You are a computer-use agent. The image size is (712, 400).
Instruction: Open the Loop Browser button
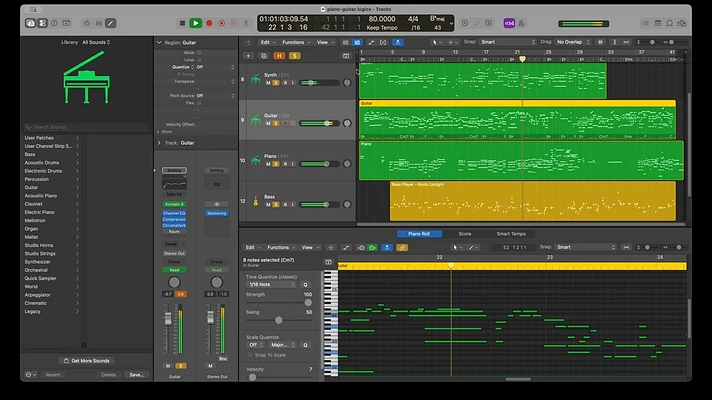click(x=669, y=23)
